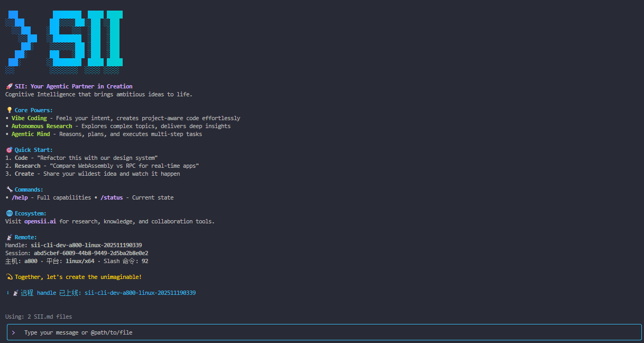Click the Autonomous Research label
The image size is (644, 343).
click(42, 126)
